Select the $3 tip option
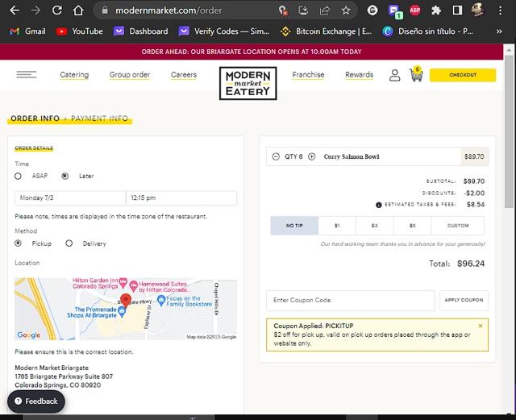516x420 pixels. point(374,226)
